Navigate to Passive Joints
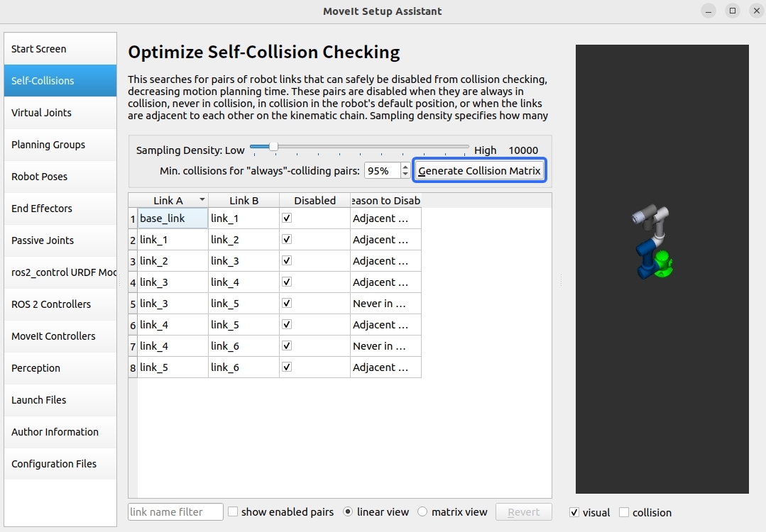The height and width of the screenshot is (532, 766). pos(60,240)
